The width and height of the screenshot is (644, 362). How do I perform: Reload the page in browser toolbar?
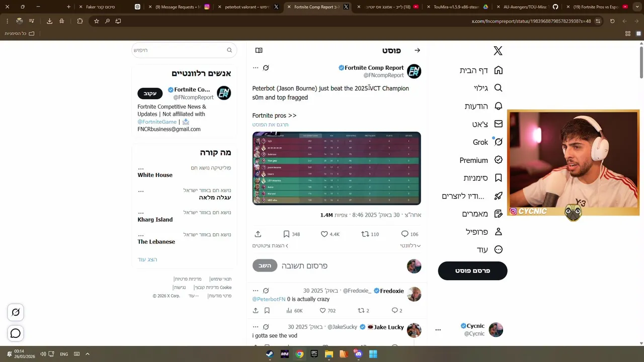(x=612, y=21)
